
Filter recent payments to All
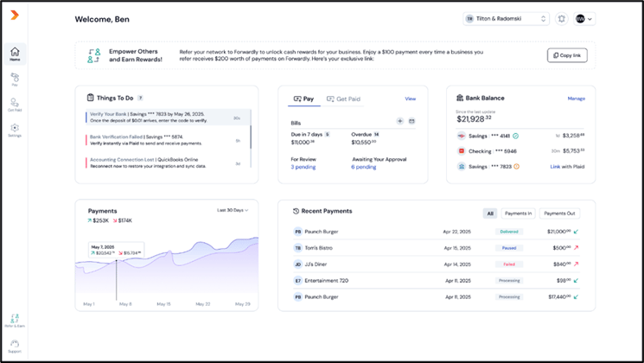point(490,213)
